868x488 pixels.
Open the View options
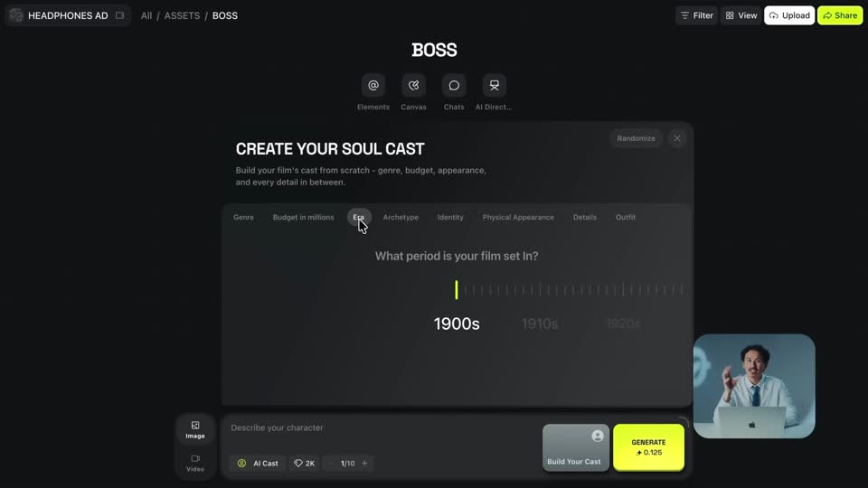(x=741, y=15)
